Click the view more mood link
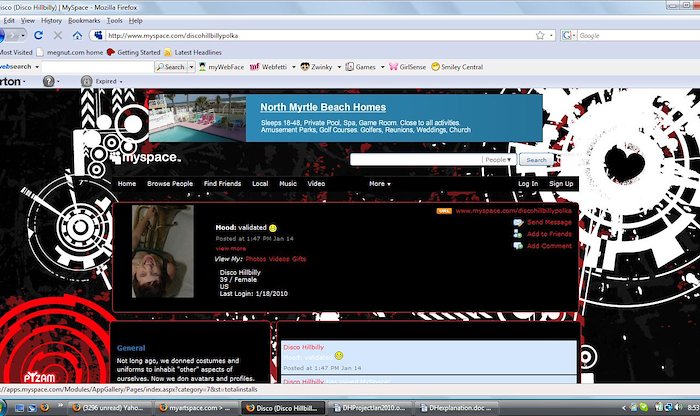Image resolution: width=700 pixels, height=416 pixels. coord(231,248)
